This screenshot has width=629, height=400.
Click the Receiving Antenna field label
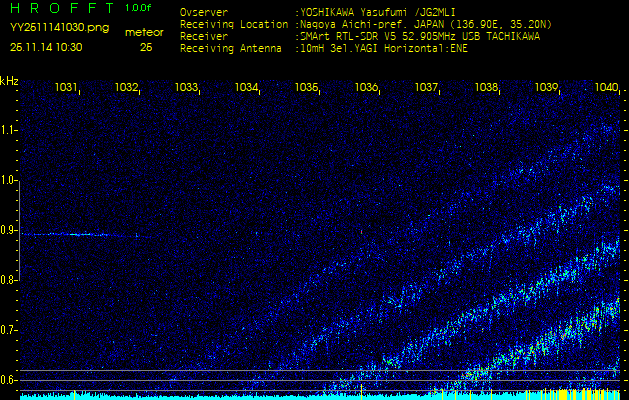[x=231, y=49]
